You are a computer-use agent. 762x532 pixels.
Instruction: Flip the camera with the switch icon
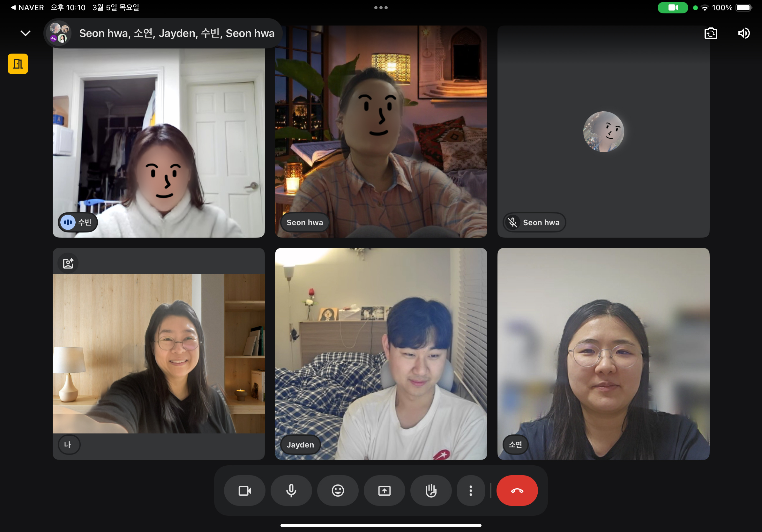click(x=711, y=33)
